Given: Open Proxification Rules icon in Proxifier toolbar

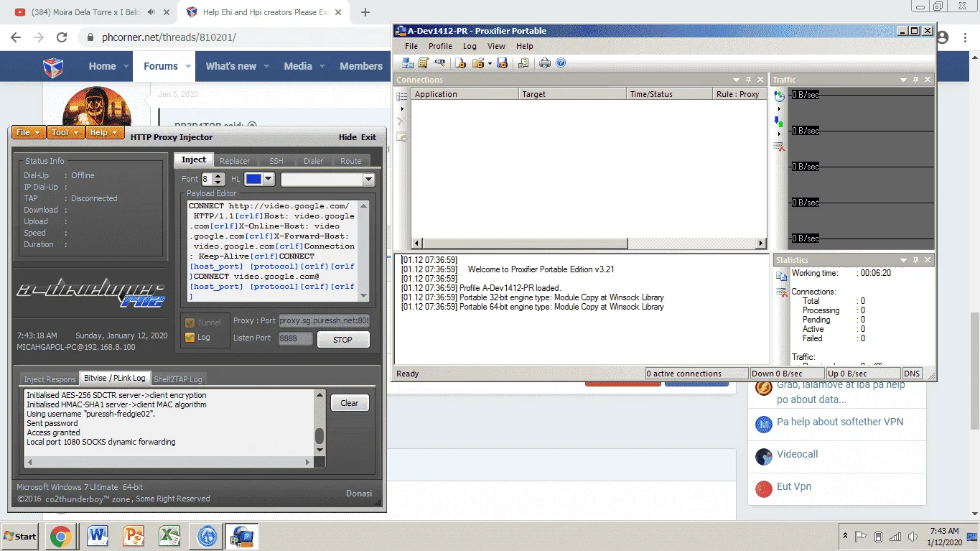Looking at the screenshot, I should click(x=424, y=63).
